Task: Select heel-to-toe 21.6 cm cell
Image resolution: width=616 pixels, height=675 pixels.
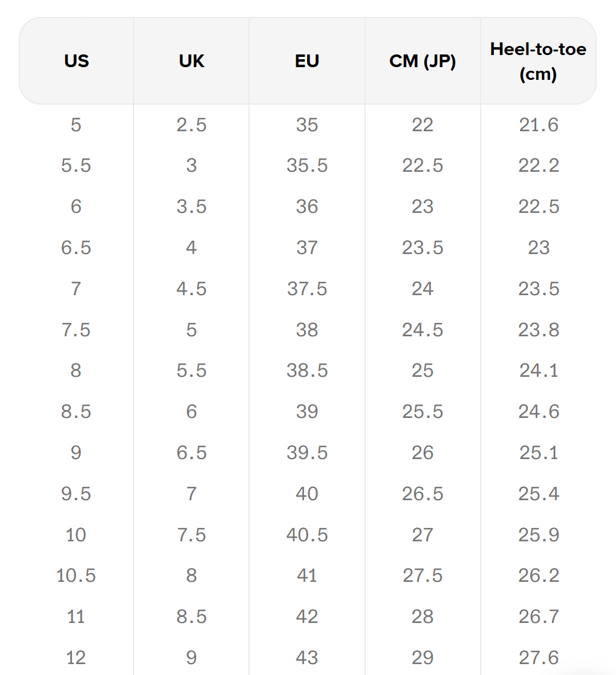Action: [x=538, y=125]
